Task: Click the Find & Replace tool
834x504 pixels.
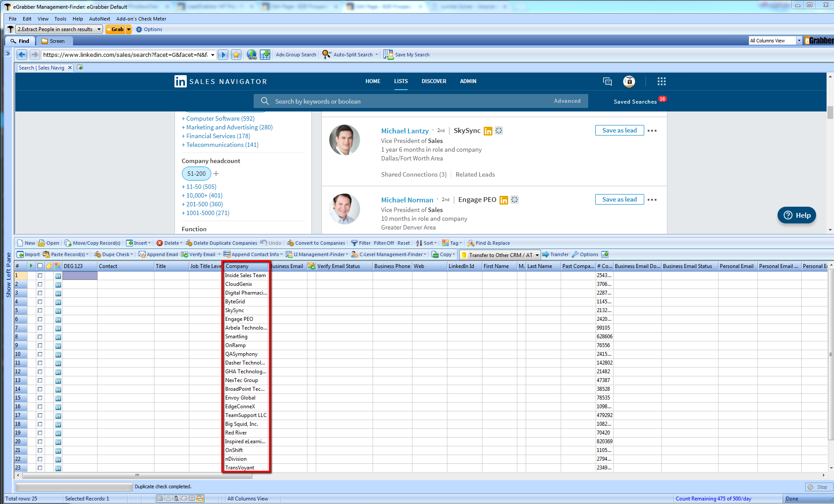Action: click(489, 243)
